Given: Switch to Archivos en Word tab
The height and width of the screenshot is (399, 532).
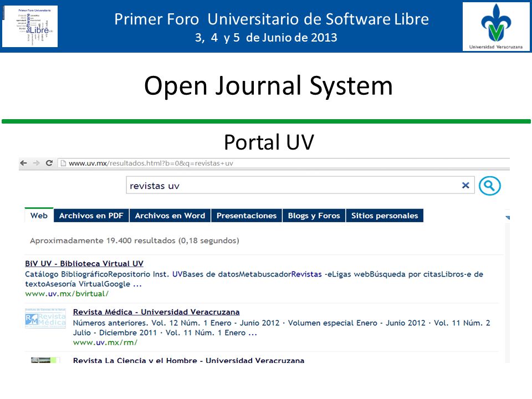Looking at the screenshot, I should pos(170,216).
